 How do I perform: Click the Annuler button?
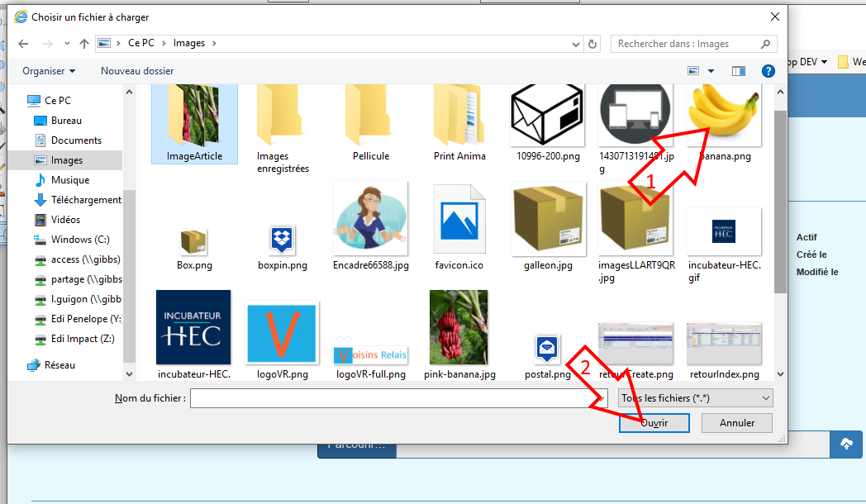(x=736, y=423)
